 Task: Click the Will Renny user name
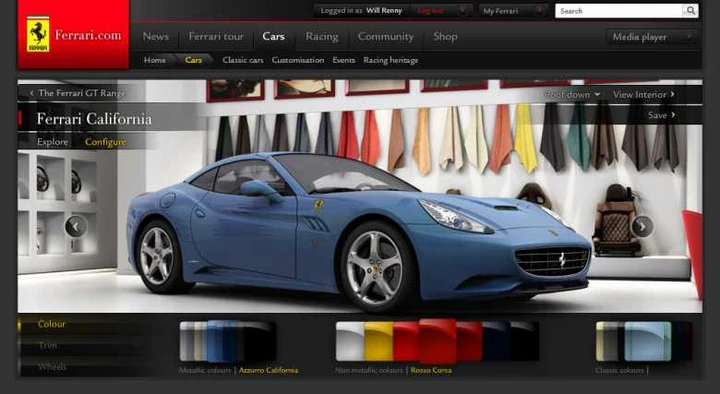pos(384,11)
